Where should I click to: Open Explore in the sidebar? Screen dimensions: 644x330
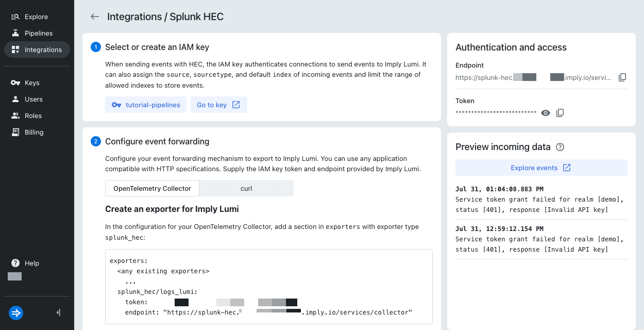(37, 16)
